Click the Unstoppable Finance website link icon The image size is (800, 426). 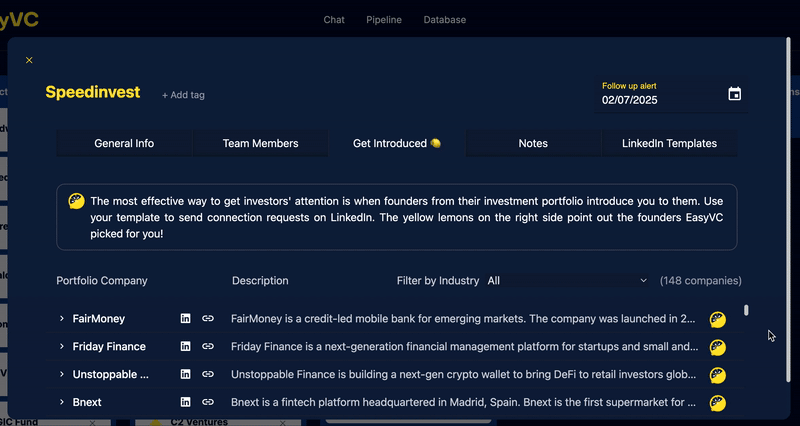[x=208, y=374]
